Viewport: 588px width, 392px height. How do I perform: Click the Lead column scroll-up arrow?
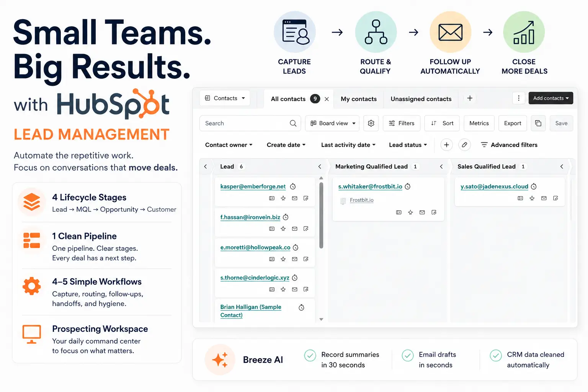click(x=321, y=178)
